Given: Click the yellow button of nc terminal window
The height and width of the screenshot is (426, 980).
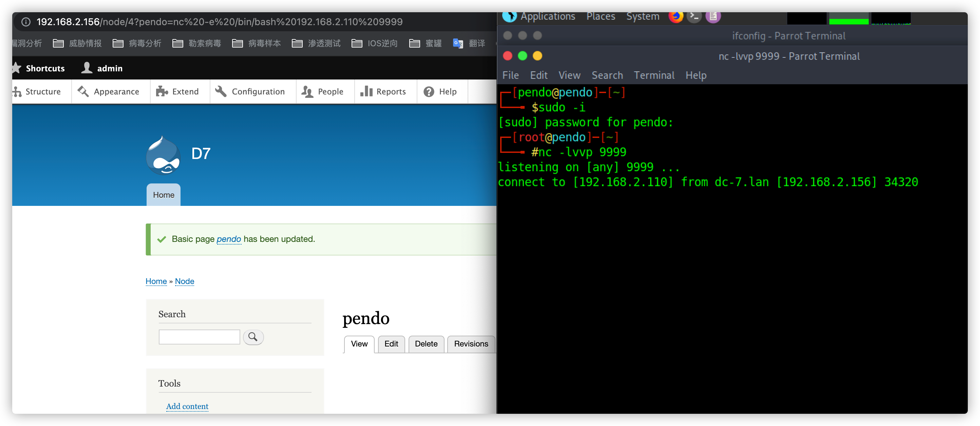Looking at the screenshot, I should click(537, 56).
